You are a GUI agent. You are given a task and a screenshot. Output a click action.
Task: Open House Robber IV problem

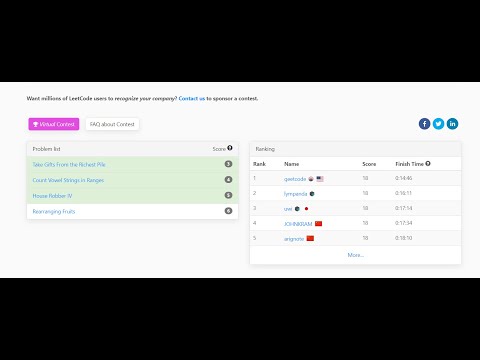[x=52, y=196]
